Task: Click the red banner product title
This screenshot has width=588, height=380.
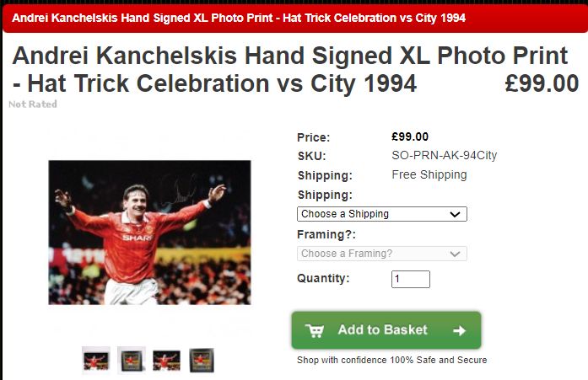Action: (239, 18)
